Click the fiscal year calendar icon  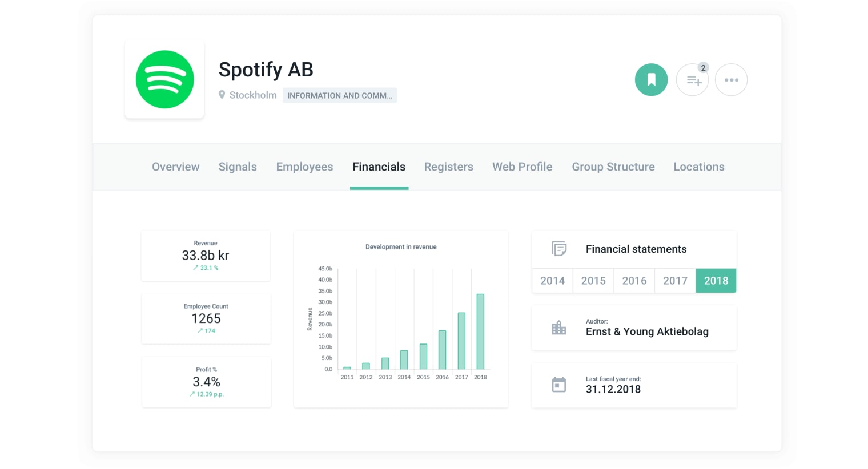click(x=559, y=385)
